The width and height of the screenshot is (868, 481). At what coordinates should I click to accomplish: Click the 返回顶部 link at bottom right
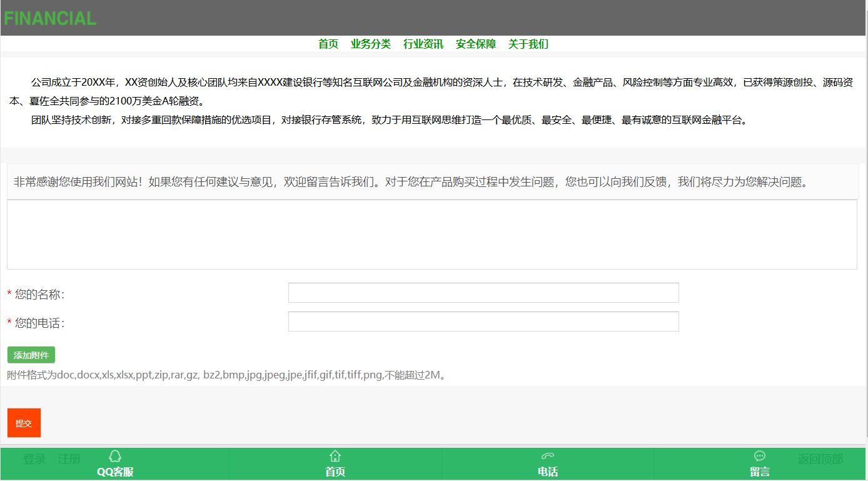pos(820,459)
